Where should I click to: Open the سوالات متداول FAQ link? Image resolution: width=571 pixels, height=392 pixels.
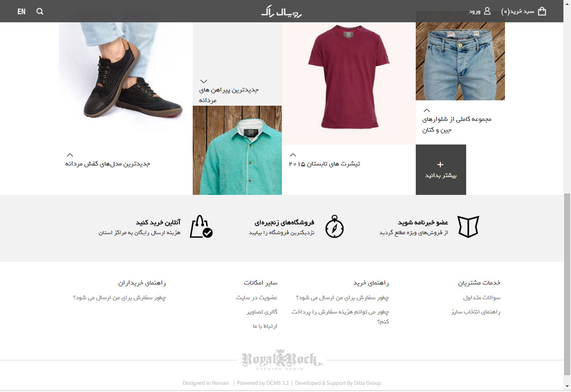point(482,297)
